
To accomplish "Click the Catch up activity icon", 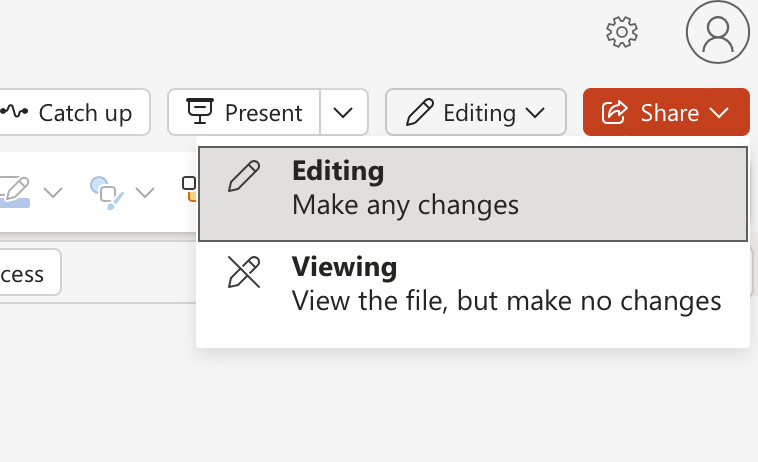I will (14, 112).
